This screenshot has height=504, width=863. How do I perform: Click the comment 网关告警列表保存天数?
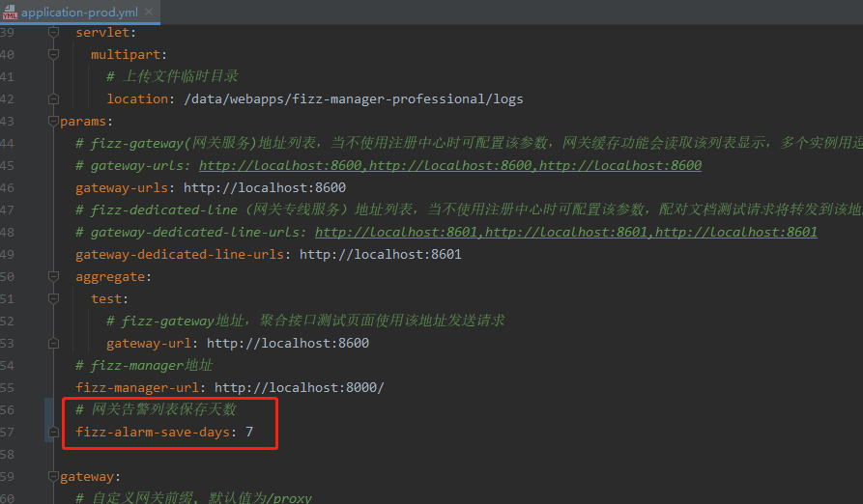coord(157,409)
